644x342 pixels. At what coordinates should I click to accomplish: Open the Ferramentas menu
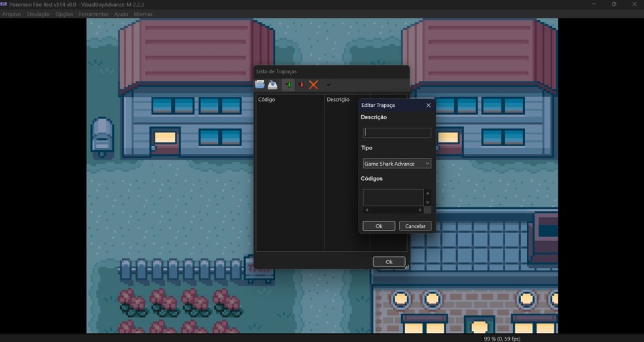[x=94, y=14]
